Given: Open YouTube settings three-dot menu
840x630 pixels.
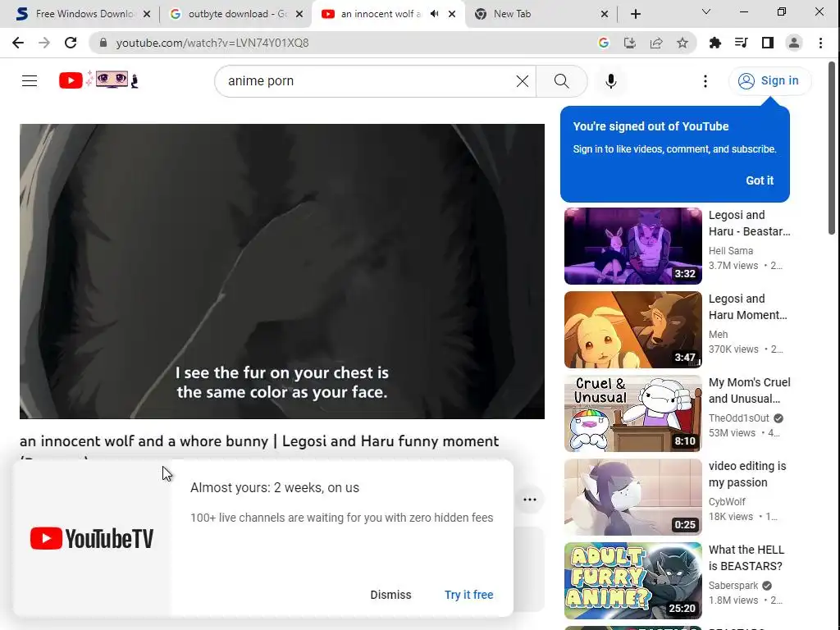Looking at the screenshot, I should pos(705,81).
